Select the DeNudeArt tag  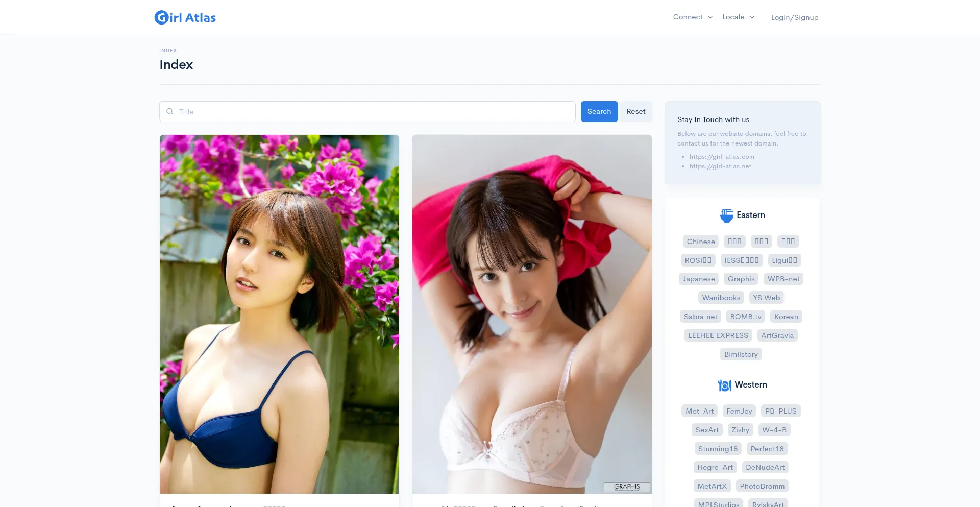click(x=765, y=467)
